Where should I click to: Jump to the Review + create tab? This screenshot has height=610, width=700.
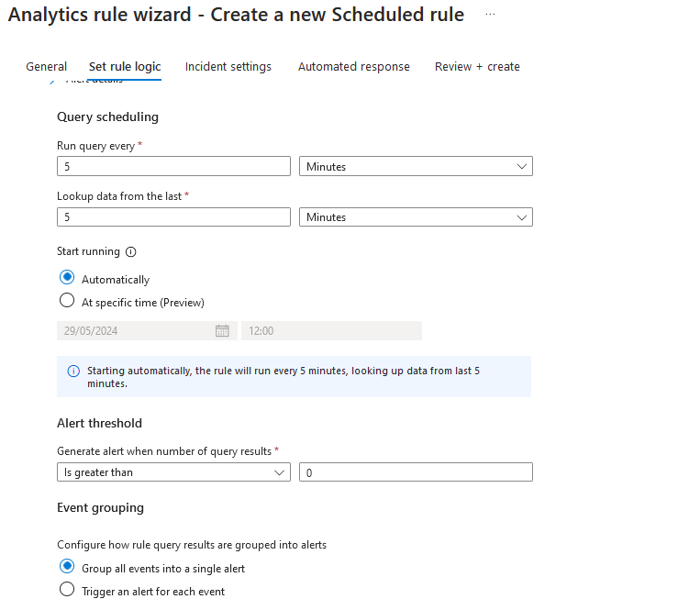477,67
